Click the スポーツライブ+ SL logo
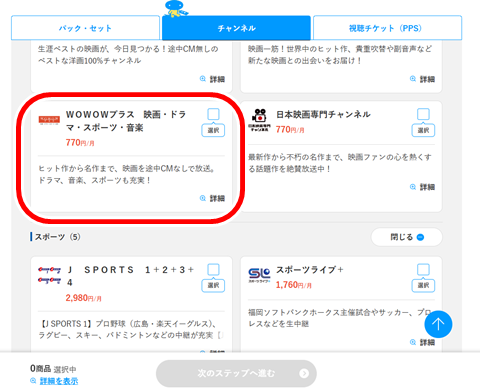This screenshot has width=480, height=391. [x=260, y=275]
